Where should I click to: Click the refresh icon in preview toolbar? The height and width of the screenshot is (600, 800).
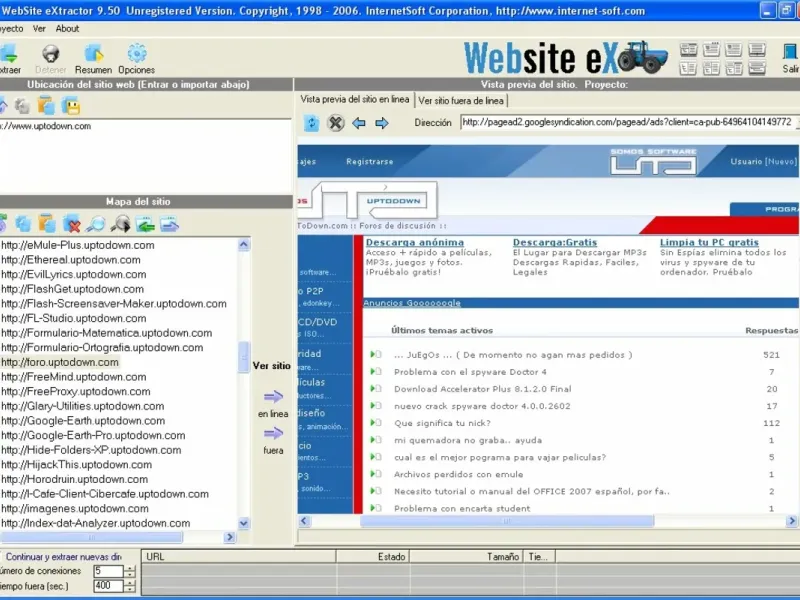click(x=311, y=123)
